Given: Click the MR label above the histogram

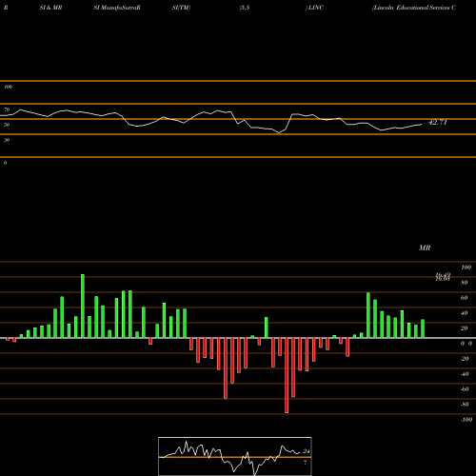Looking at the screenshot, I should [x=425, y=248].
